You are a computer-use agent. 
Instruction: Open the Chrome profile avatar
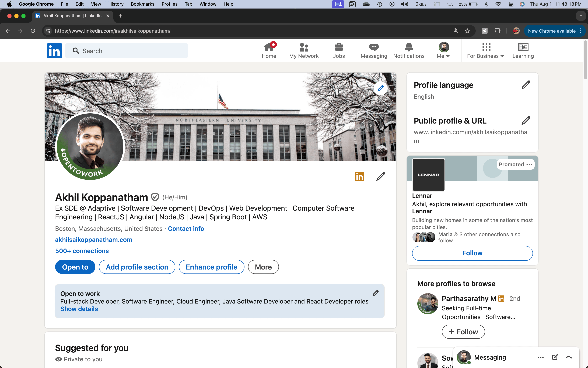[516, 31]
